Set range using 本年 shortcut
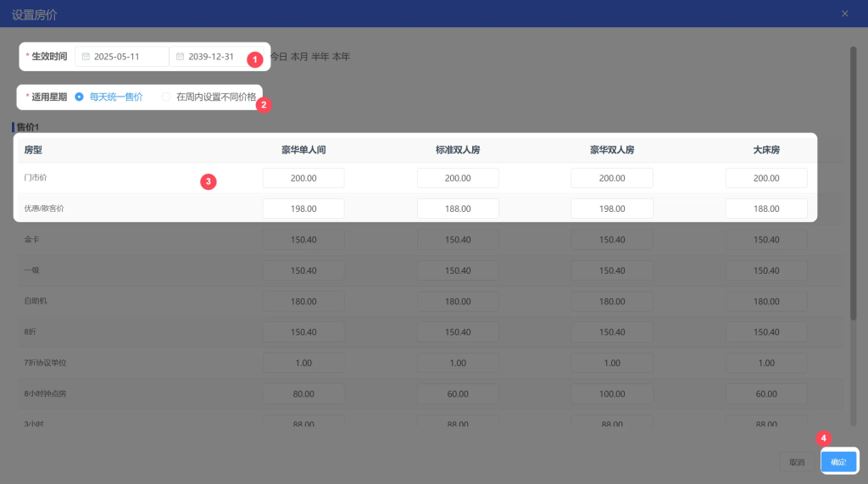The width and height of the screenshot is (868, 484). pos(341,57)
